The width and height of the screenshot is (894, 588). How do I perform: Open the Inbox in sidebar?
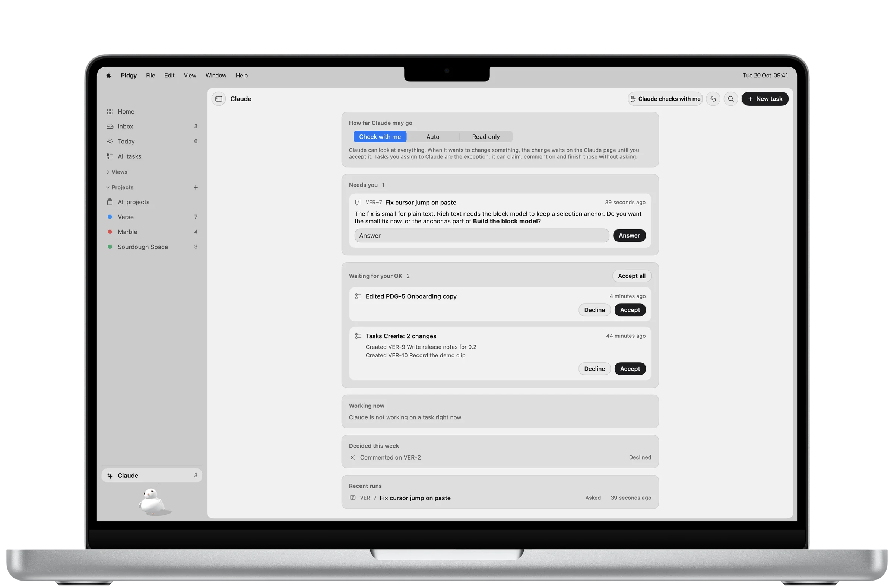pos(152,127)
